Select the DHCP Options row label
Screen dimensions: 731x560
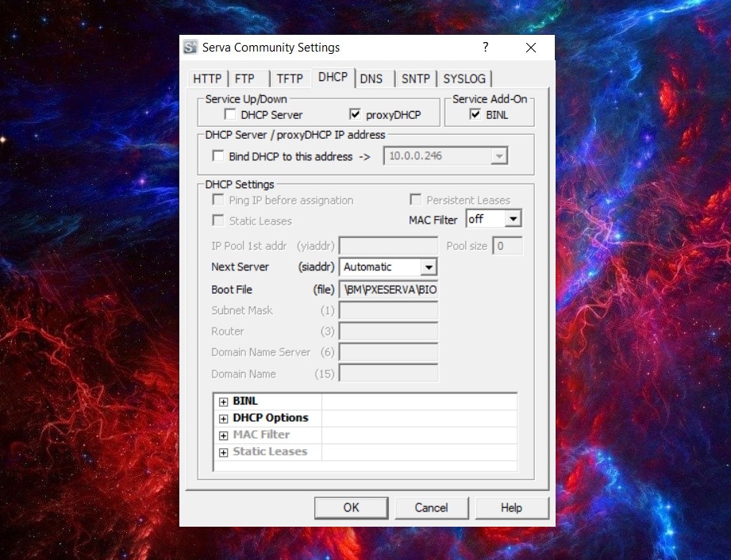[x=271, y=418]
